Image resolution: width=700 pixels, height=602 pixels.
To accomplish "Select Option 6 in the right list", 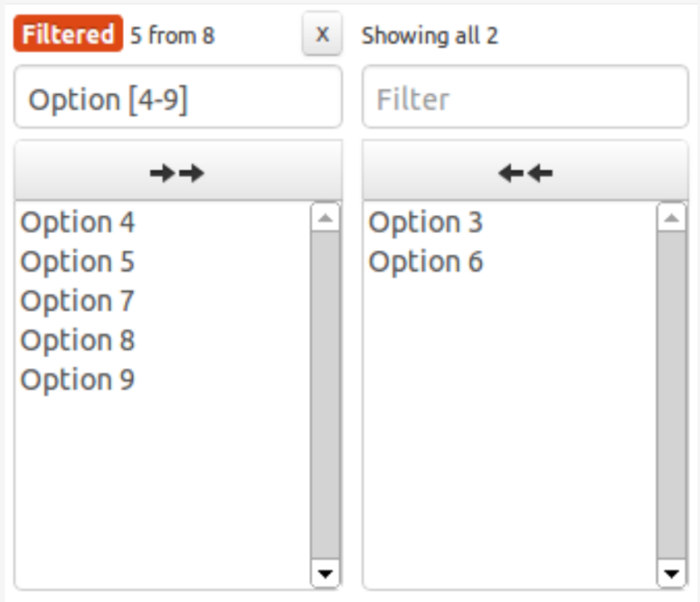I will pyautogui.click(x=510, y=261).
